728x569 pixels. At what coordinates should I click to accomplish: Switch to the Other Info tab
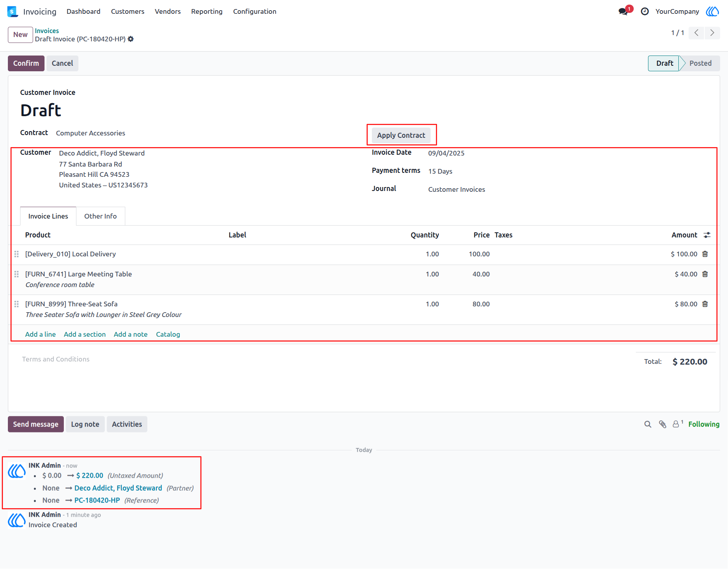tap(100, 216)
